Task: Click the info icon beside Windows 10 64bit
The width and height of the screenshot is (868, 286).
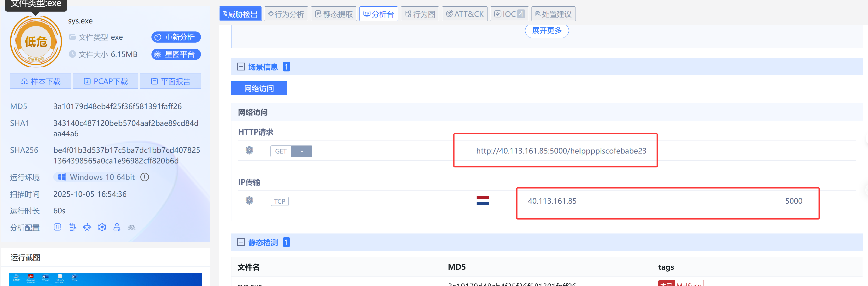Action: (x=145, y=177)
